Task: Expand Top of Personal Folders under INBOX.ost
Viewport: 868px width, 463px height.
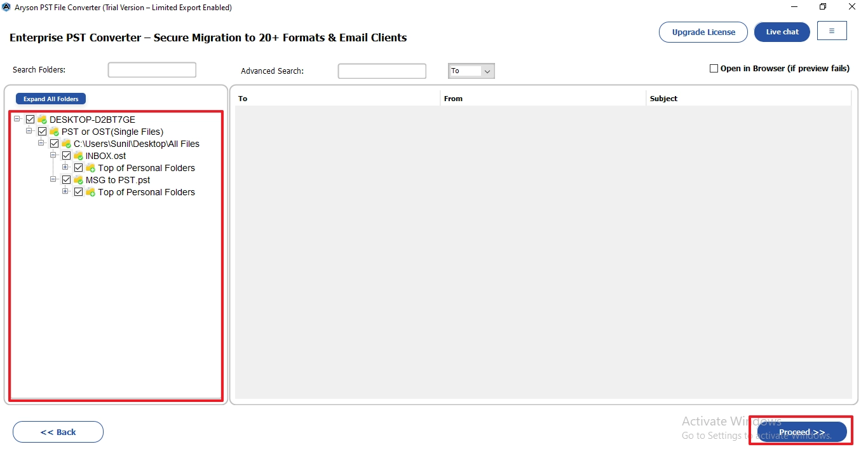Action: coord(65,167)
